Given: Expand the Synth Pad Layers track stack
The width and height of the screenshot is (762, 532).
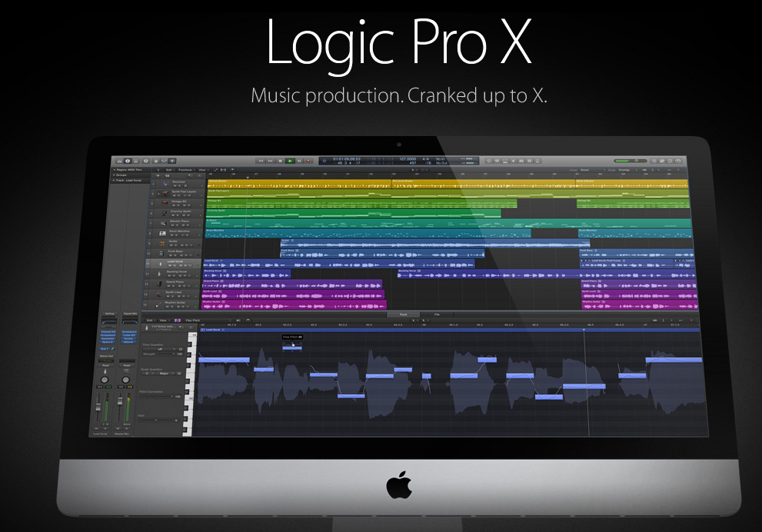Looking at the screenshot, I should pyautogui.click(x=158, y=194).
